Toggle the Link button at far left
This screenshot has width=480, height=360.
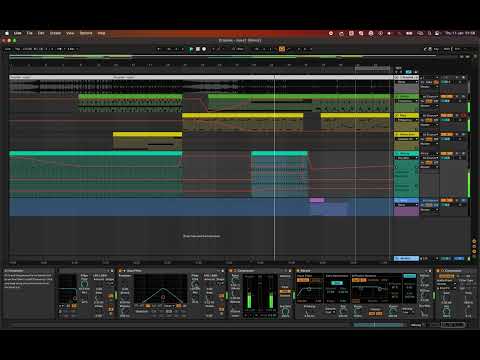point(8,49)
